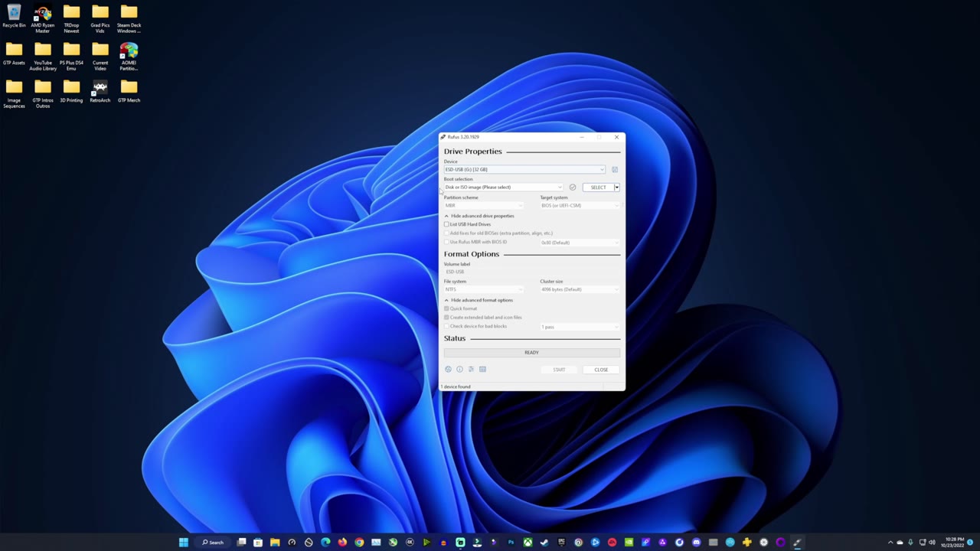Select the AMD Ryzen Master desktop shortcut
Viewport: 980px width, 551px height.
43,19
